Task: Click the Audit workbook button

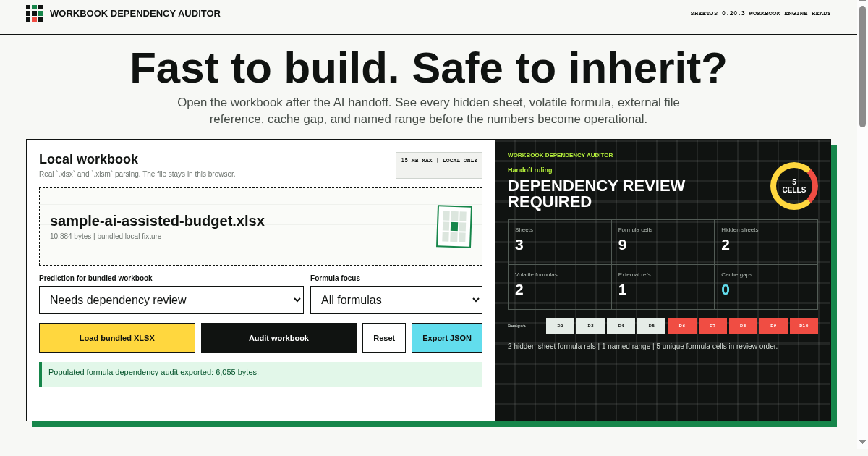Action: pyautogui.click(x=278, y=338)
